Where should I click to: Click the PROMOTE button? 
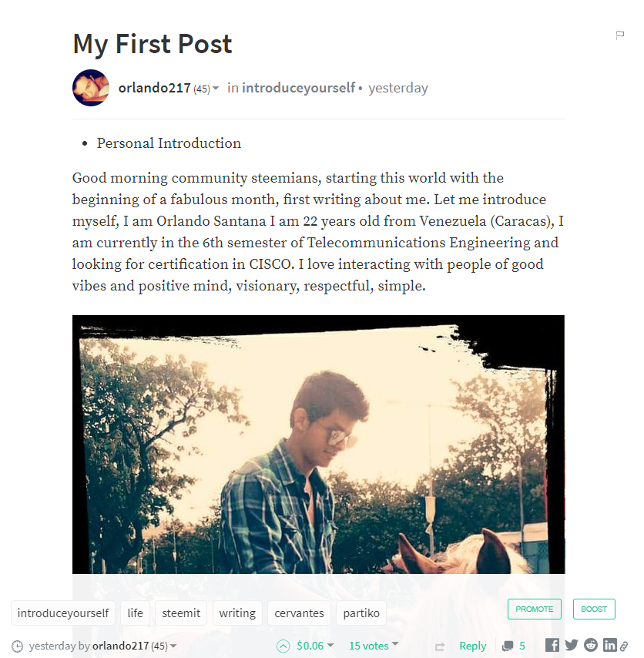535,609
